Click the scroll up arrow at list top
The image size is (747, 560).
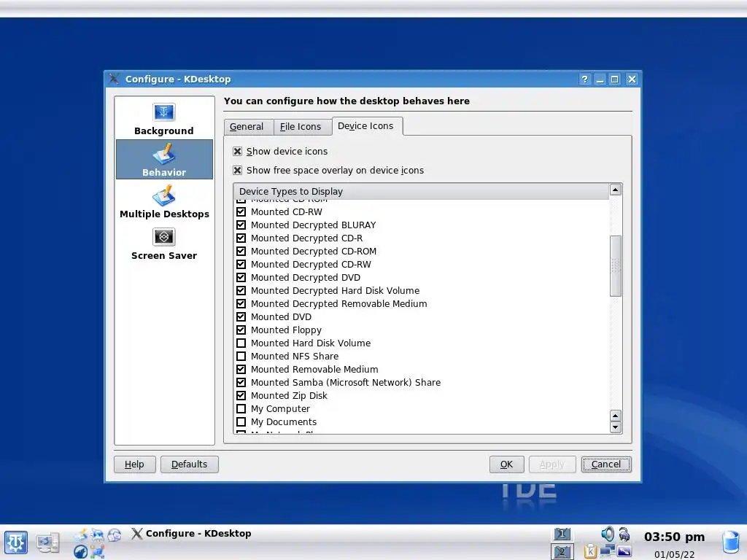[x=616, y=190]
